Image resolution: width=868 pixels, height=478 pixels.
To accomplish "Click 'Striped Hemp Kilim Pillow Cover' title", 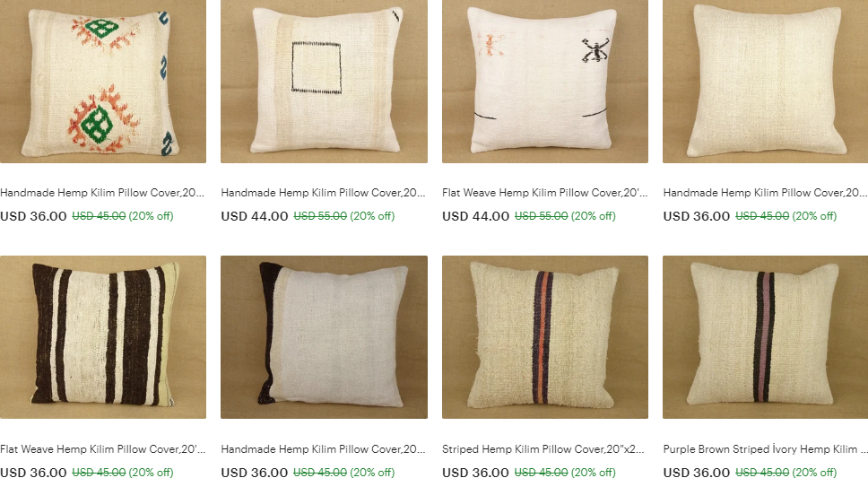I will (543, 449).
